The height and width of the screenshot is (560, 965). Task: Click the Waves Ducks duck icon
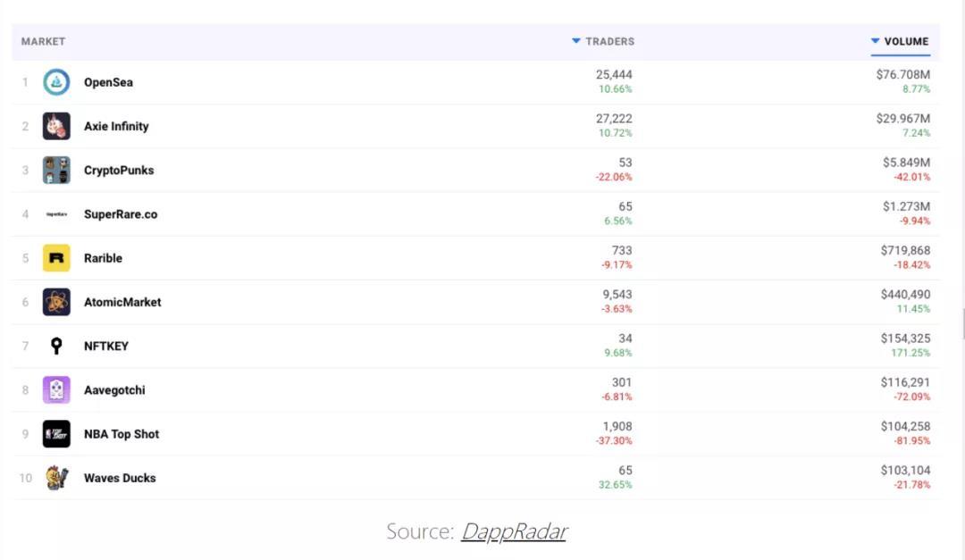tap(56, 478)
